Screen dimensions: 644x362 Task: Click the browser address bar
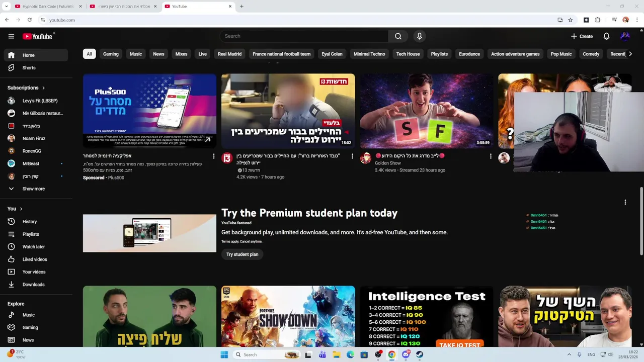pos(297,20)
